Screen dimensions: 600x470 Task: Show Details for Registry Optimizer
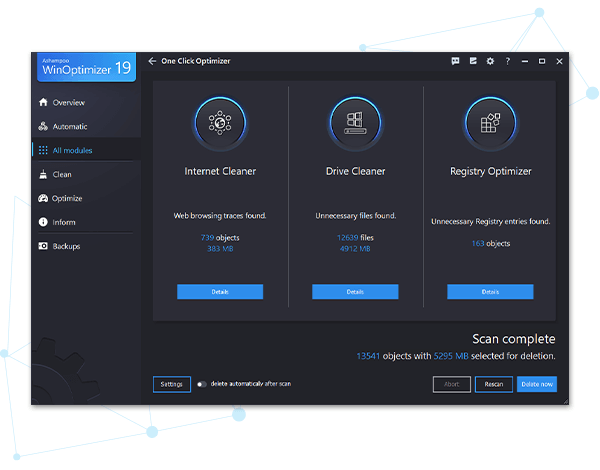490,292
